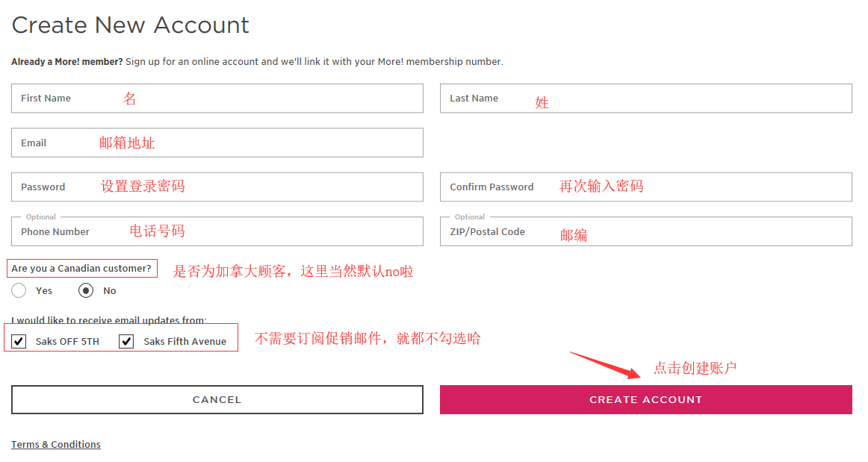Open the Terms & Conditions link
The width and height of the screenshot is (868, 462).
point(56,445)
